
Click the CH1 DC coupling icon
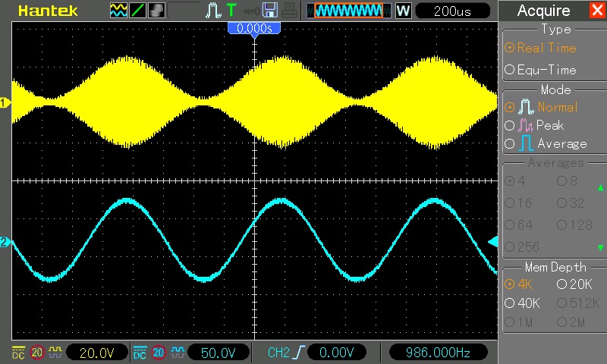click(x=18, y=353)
